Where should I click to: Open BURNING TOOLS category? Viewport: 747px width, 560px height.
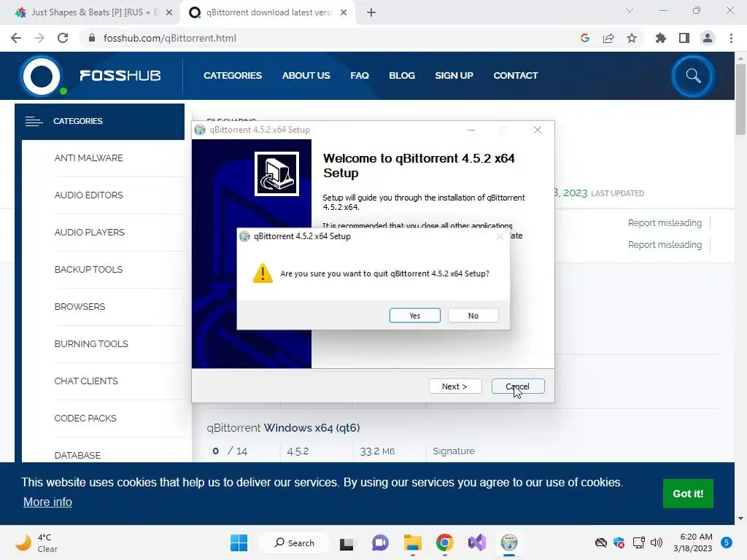[91, 344]
